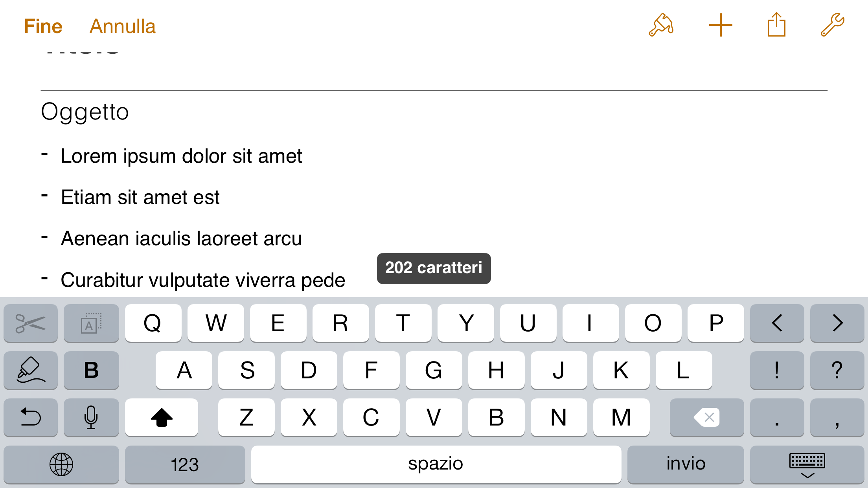Tap Annulla to undo
The image size is (868, 488).
pos(123,26)
